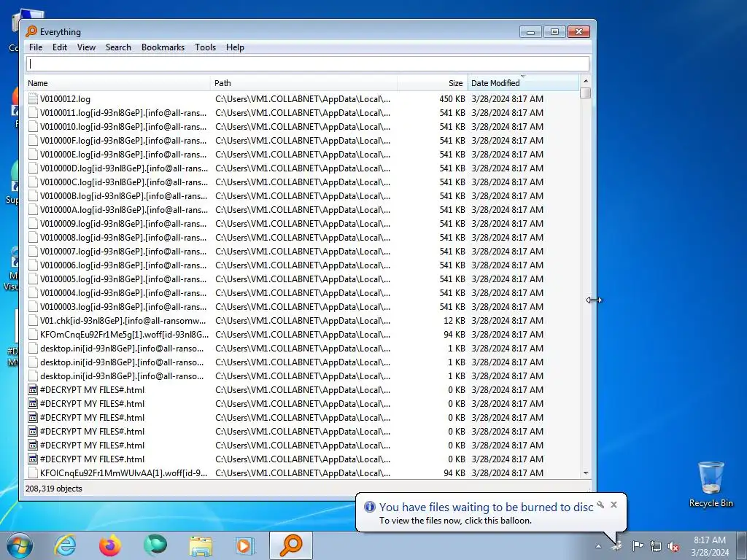Open the green globe taskbar application
747x560 pixels.
pos(155,545)
